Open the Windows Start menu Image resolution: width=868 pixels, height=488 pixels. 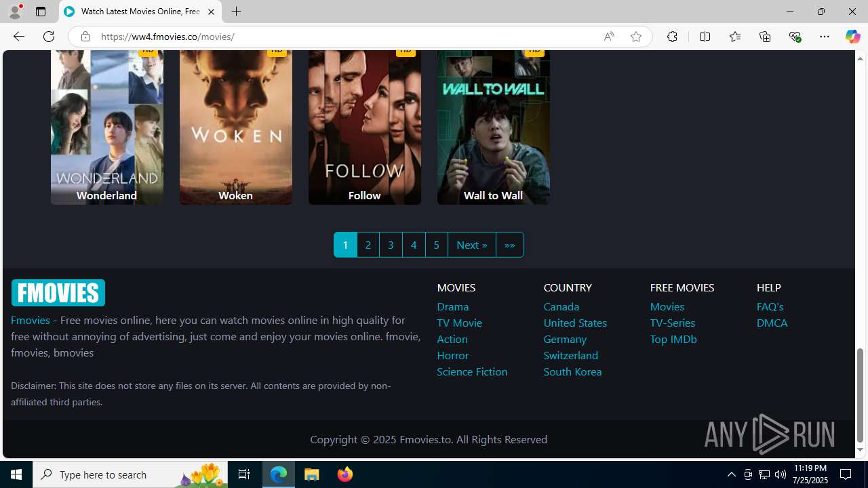16,474
